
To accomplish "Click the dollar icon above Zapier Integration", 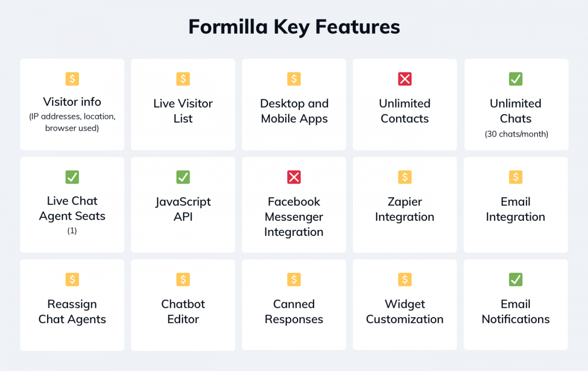I will point(405,177).
